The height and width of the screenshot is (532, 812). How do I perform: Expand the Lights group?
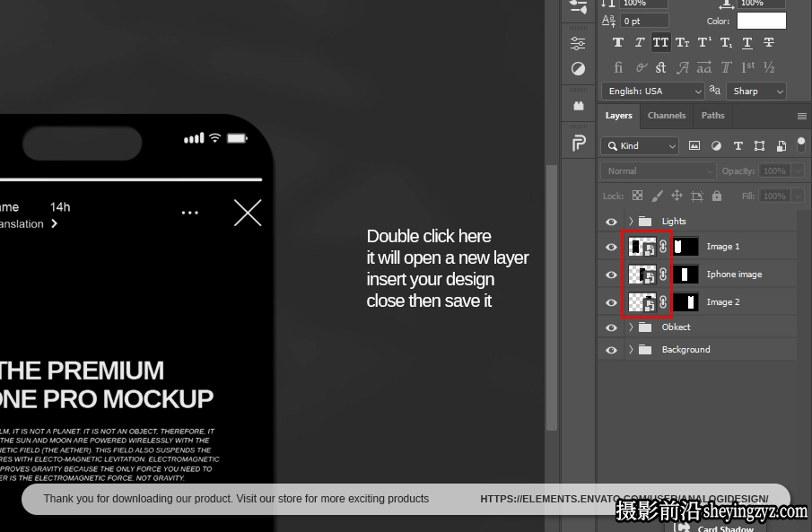coord(631,222)
